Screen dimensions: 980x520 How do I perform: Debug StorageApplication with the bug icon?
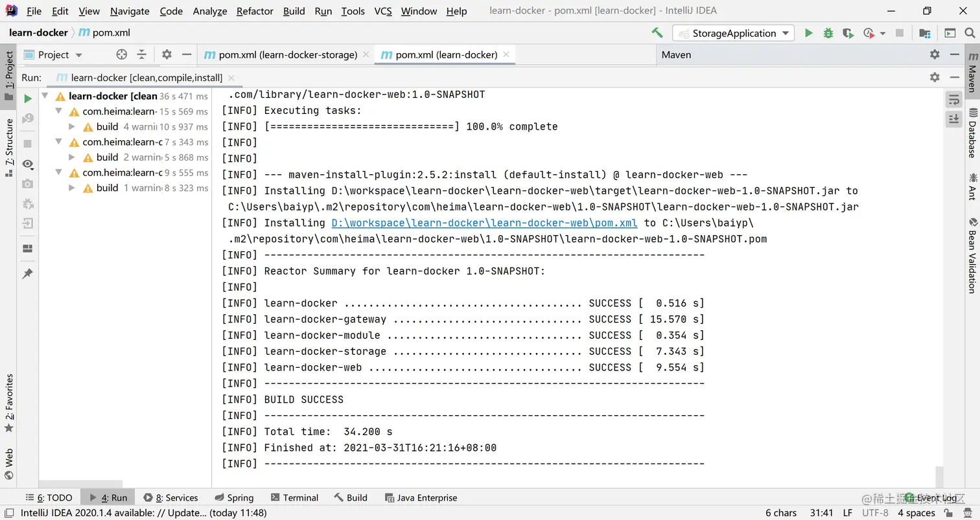pos(828,33)
